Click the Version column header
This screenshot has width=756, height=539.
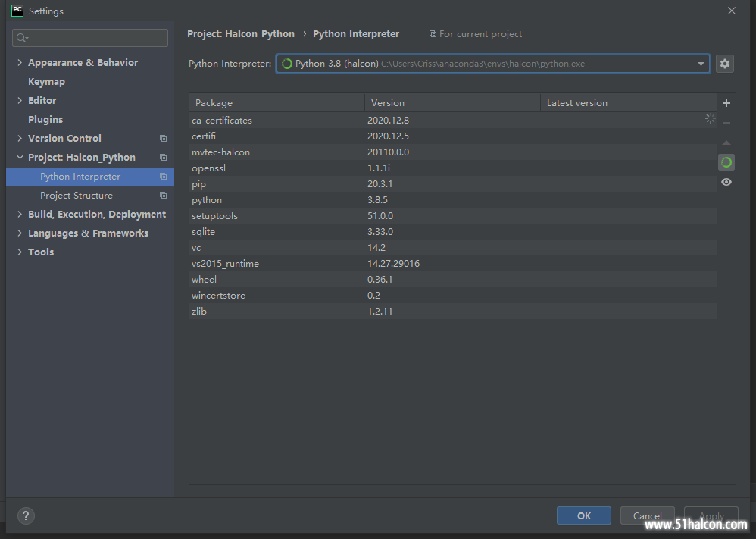tap(452, 103)
